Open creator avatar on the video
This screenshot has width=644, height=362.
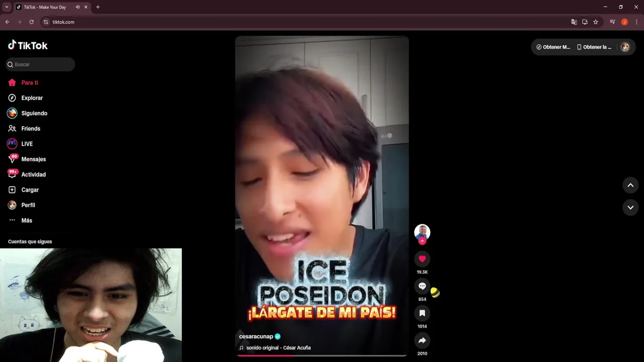click(422, 232)
